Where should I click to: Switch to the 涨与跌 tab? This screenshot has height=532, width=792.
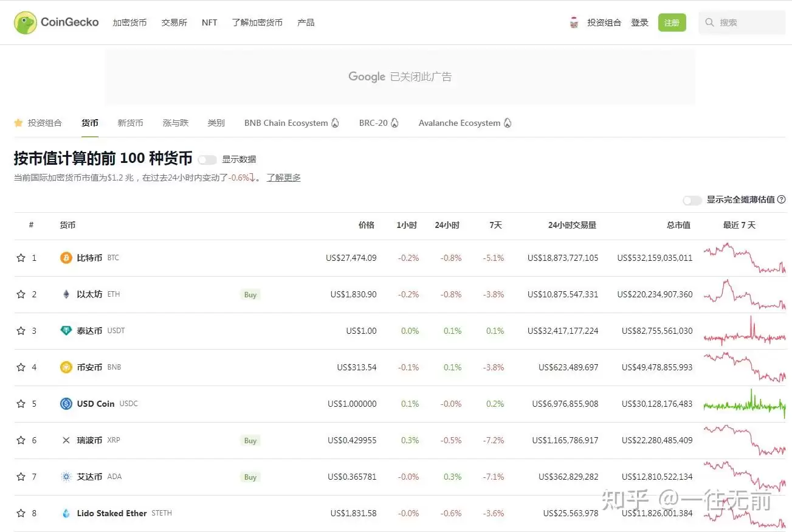[175, 123]
